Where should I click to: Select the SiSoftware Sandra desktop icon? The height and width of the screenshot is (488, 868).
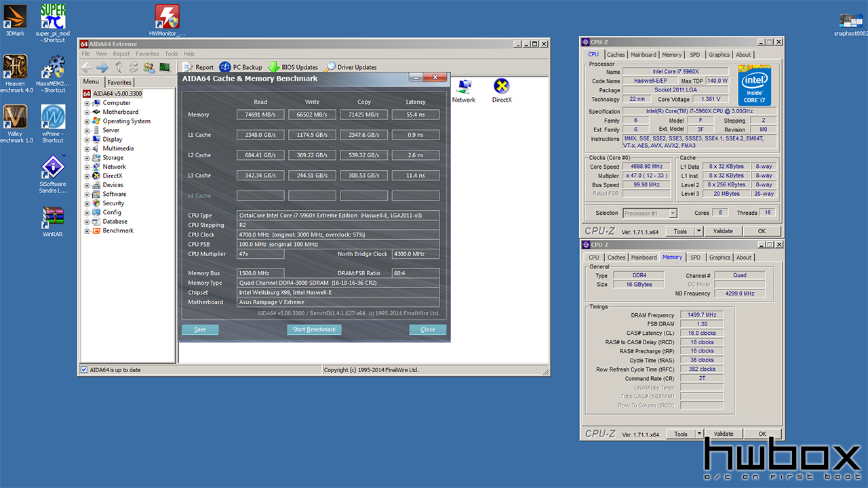pyautogui.click(x=53, y=175)
